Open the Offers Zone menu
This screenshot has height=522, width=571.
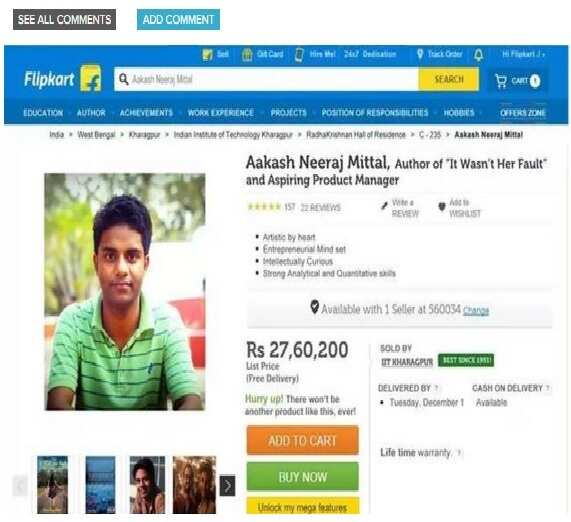pos(523,113)
